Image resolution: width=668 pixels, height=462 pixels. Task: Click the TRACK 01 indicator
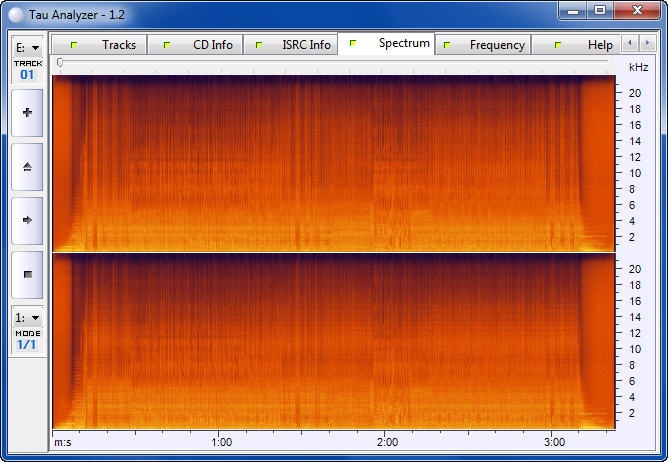tap(27, 70)
